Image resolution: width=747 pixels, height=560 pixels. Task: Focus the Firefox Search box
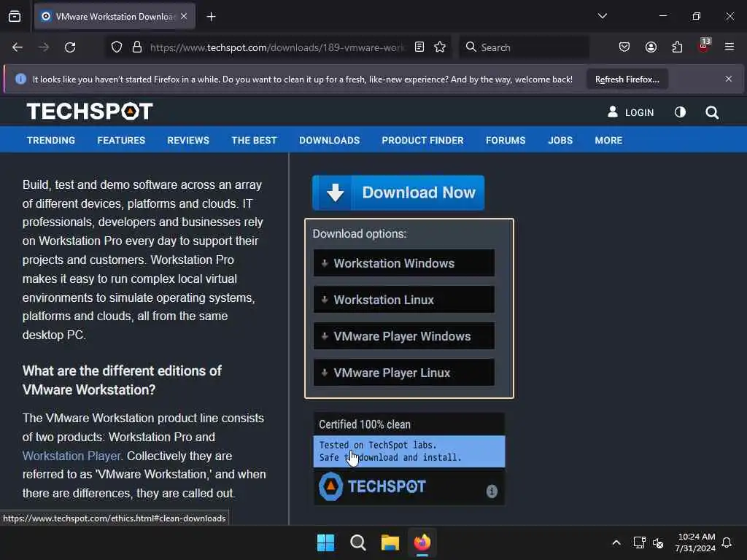pos(524,47)
